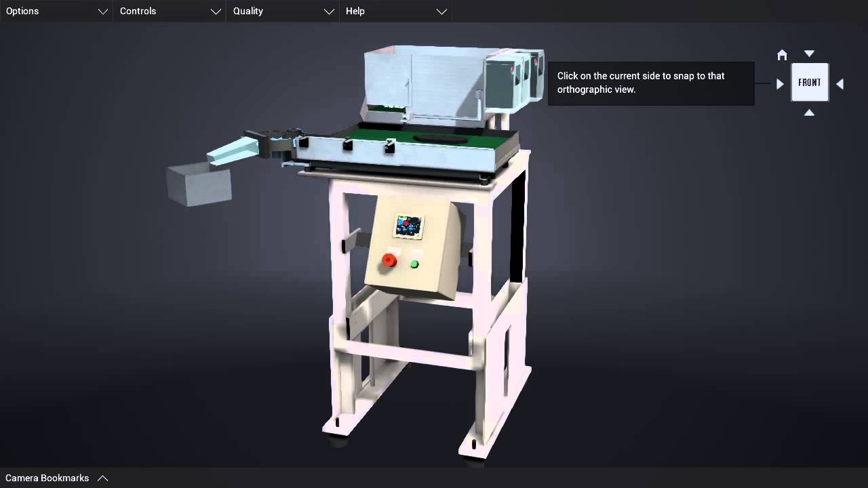This screenshot has width=868, height=488.
Task: Click the arrow right of the FRONT cube
Action: tap(840, 84)
